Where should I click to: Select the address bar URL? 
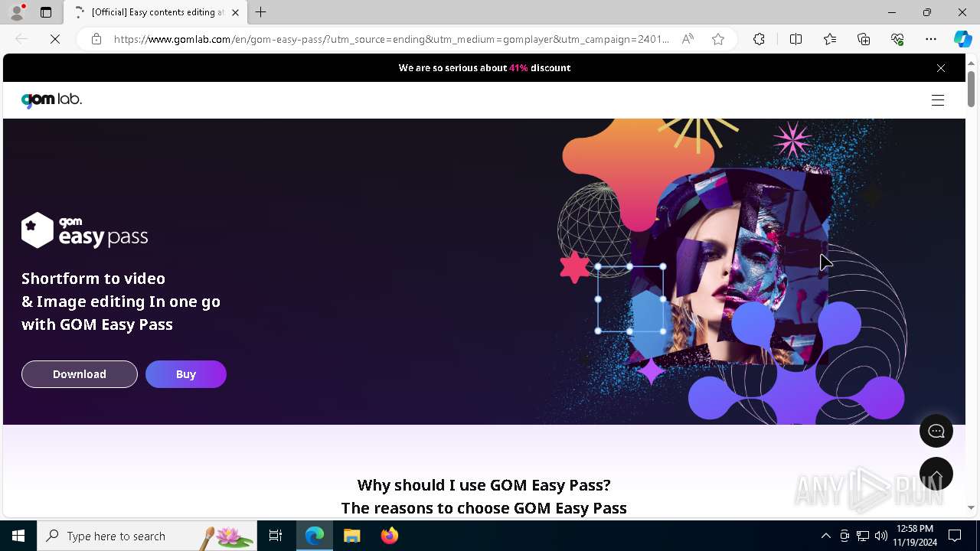coord(391,39)
